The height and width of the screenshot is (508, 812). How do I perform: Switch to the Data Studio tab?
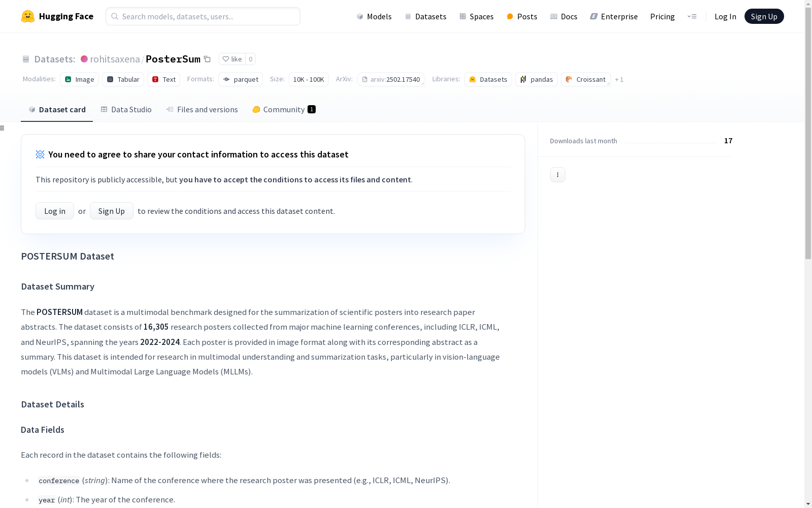pyautogui.click(x=126, y=109)
